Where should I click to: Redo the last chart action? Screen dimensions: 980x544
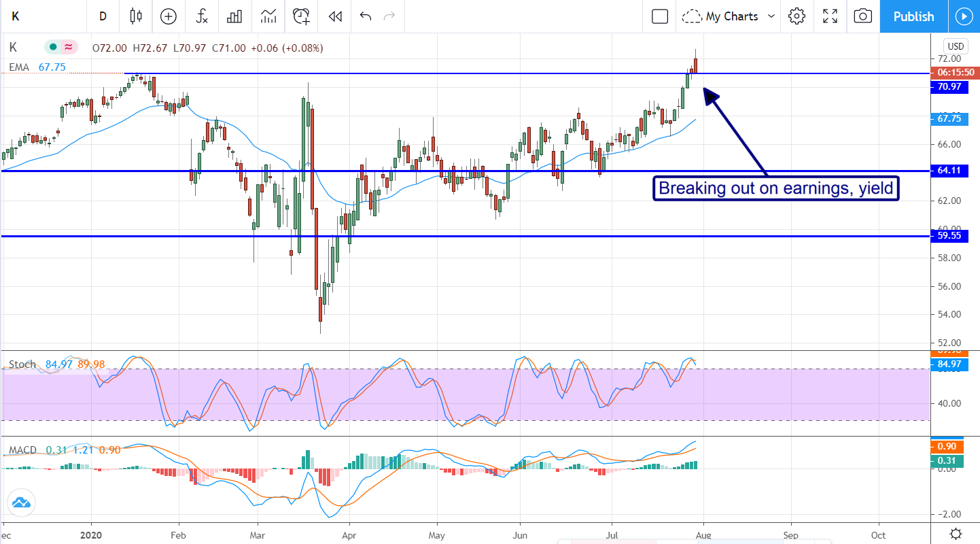[389, 16]
